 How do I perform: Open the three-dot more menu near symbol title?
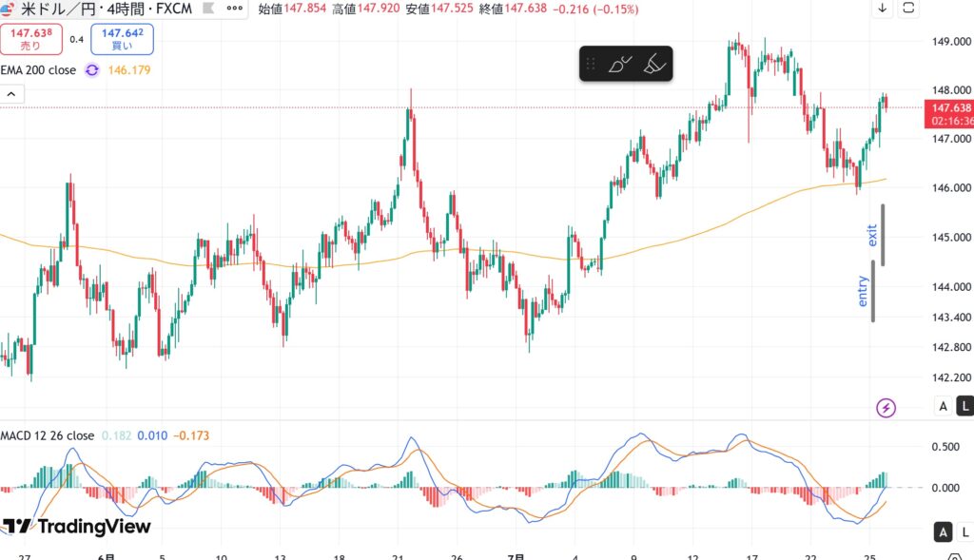click(234, 8)
